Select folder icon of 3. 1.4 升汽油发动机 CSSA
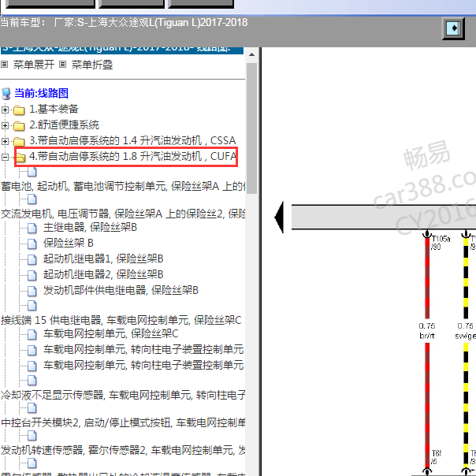 [19, 142]
